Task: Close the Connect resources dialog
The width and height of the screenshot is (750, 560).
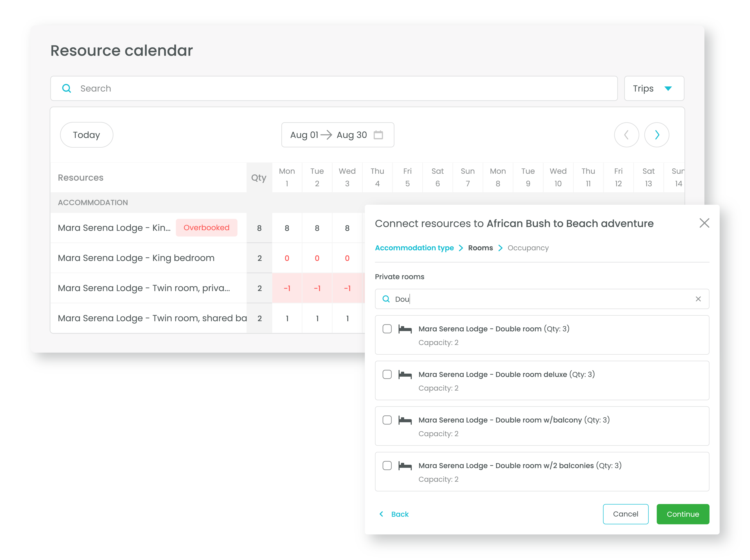Action: (x=704, y=223)
